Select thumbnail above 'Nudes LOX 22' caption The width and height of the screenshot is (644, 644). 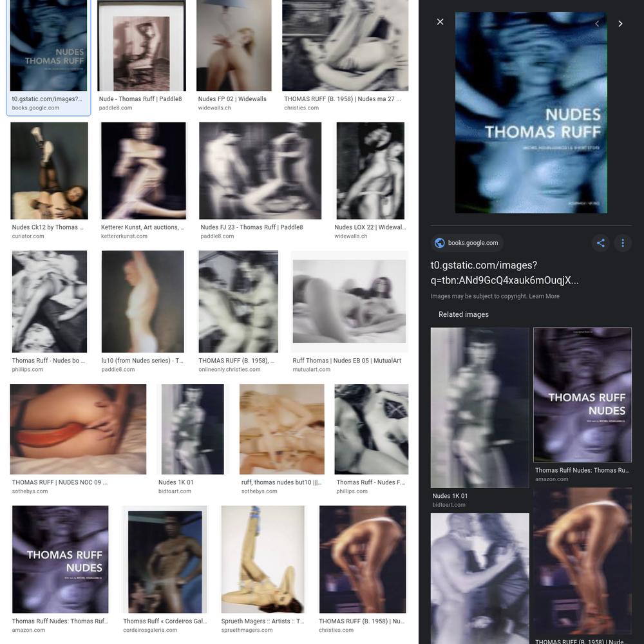[370, 171]
